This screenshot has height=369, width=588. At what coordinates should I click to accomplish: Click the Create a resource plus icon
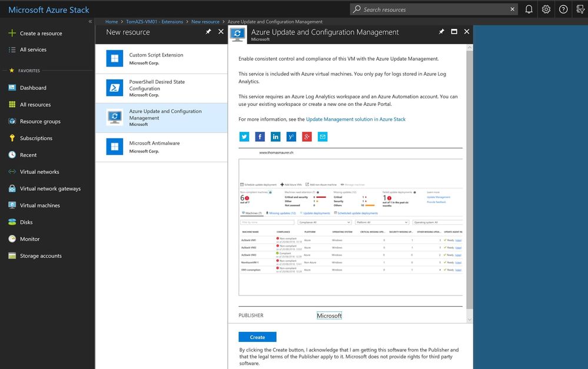click(x=12, y=33)
